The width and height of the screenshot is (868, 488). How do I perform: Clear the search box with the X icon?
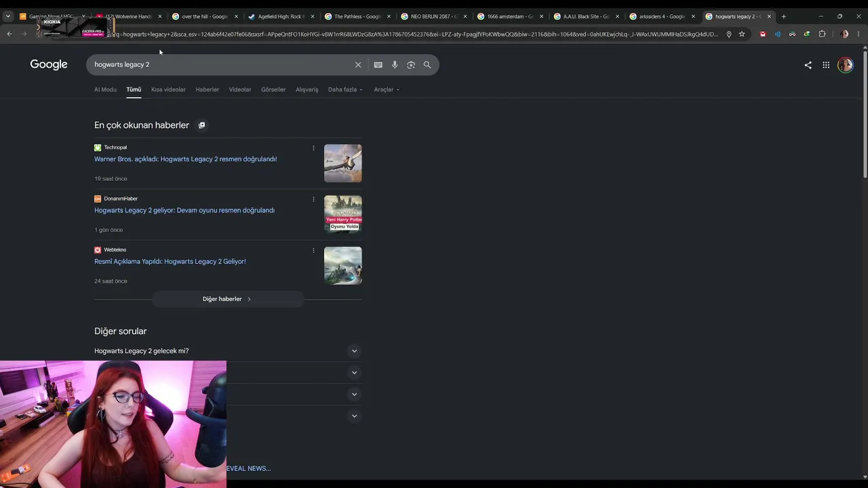358,65
